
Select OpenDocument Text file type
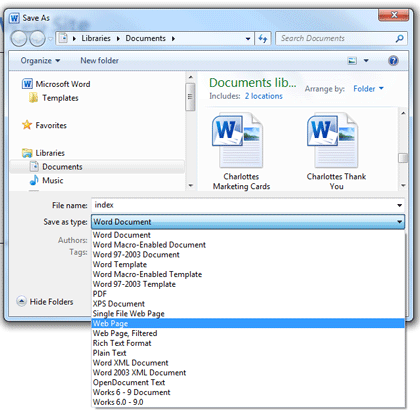pyautogui.click(x=248, y=382)
